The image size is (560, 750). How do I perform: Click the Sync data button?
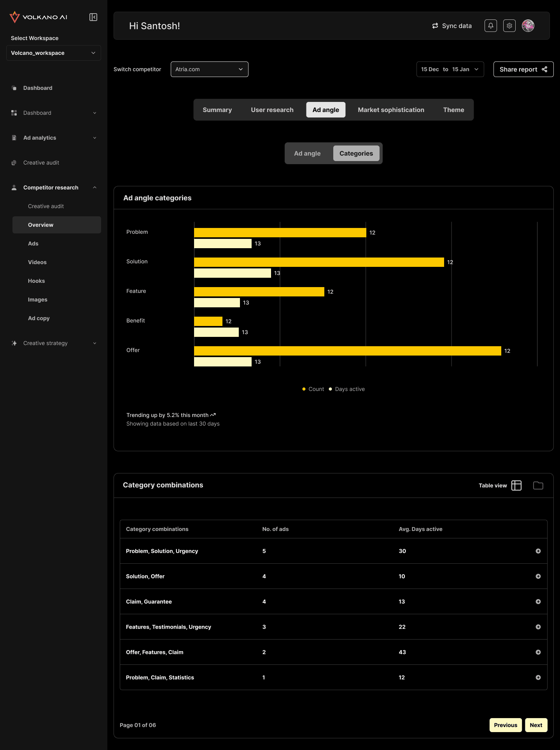point(452,26)
